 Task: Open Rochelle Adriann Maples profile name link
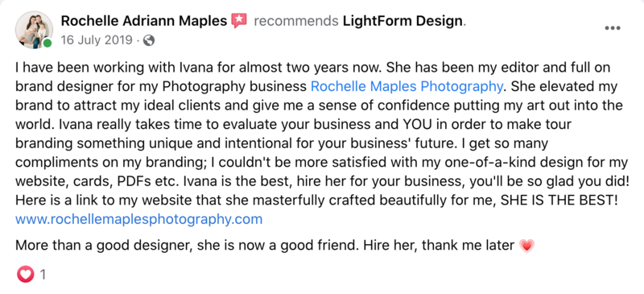(144, 21)
